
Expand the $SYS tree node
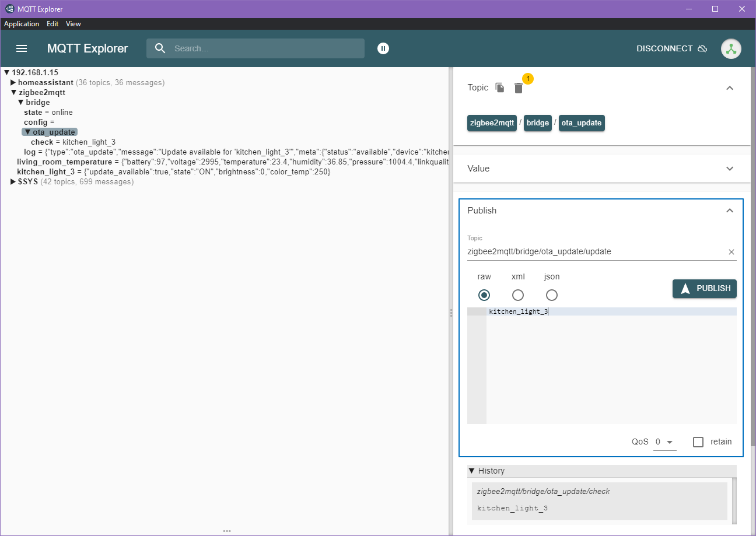click(13, 182)
